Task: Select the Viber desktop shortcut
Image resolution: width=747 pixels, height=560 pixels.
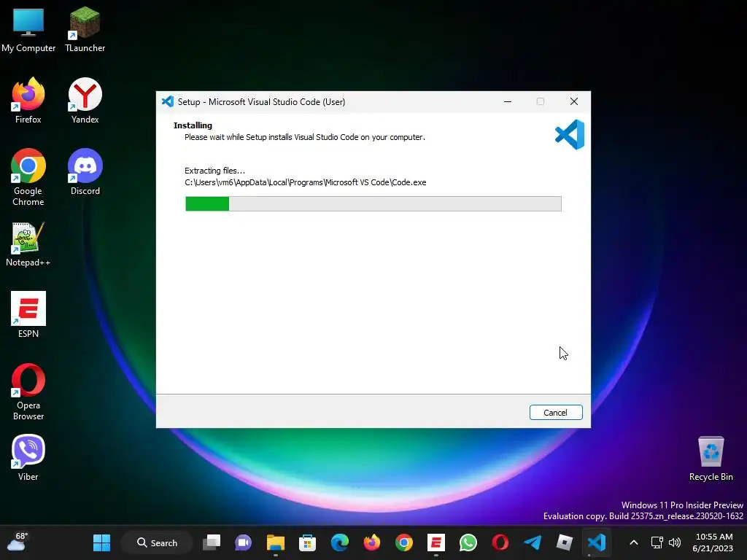Action: [x=28, y=458]
